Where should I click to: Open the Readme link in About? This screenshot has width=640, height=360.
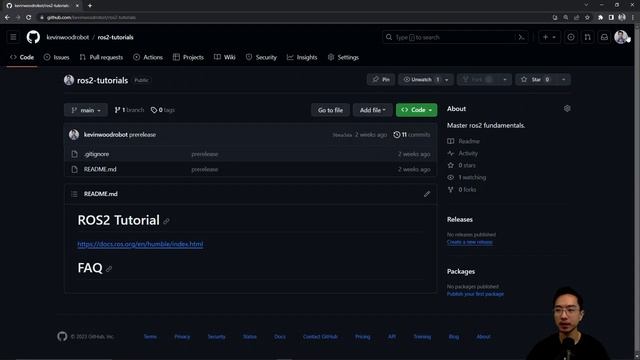(x=464, y=141)
